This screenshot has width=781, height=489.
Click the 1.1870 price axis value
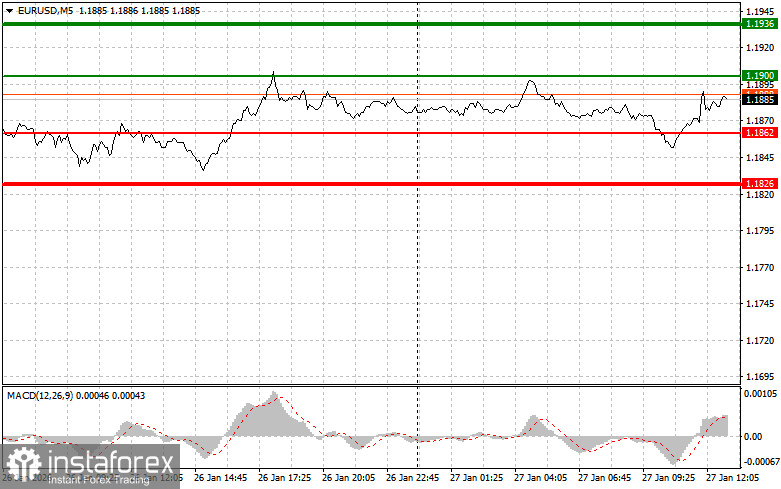[760, 121]
